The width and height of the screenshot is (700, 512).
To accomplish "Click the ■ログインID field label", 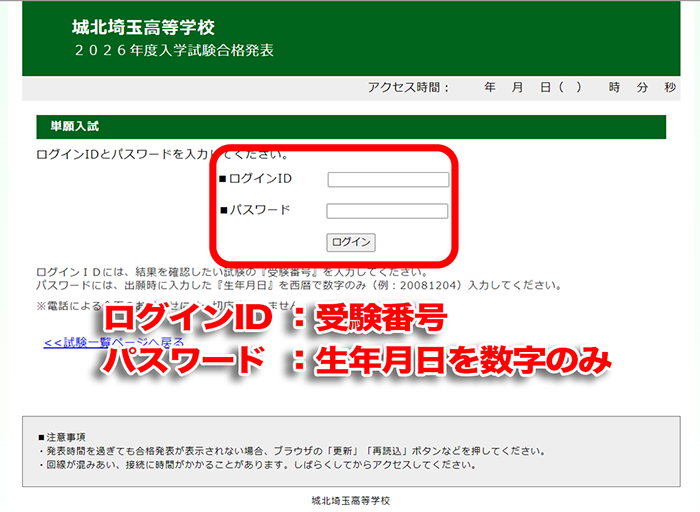I will [x=255, y=179].
